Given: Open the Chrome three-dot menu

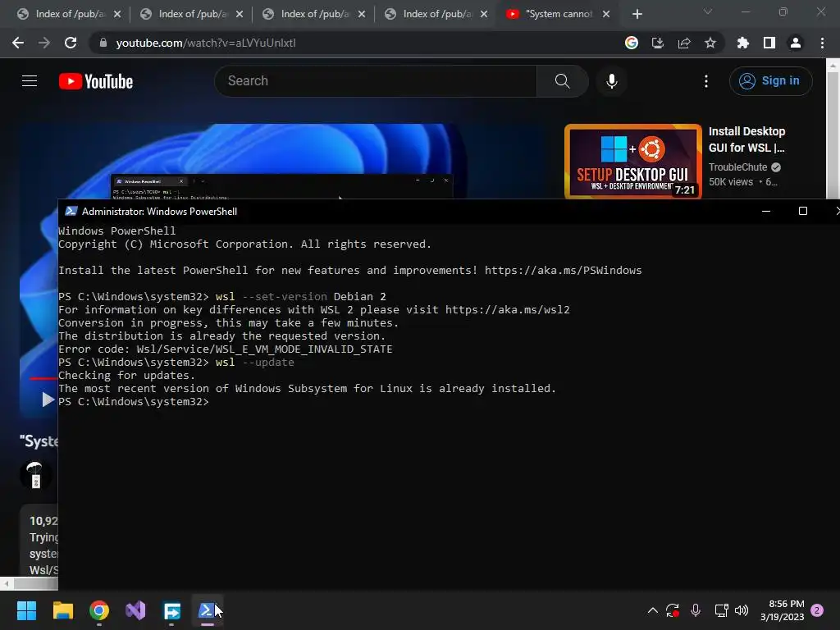Looking at the screenshot, I should (822, 43).
